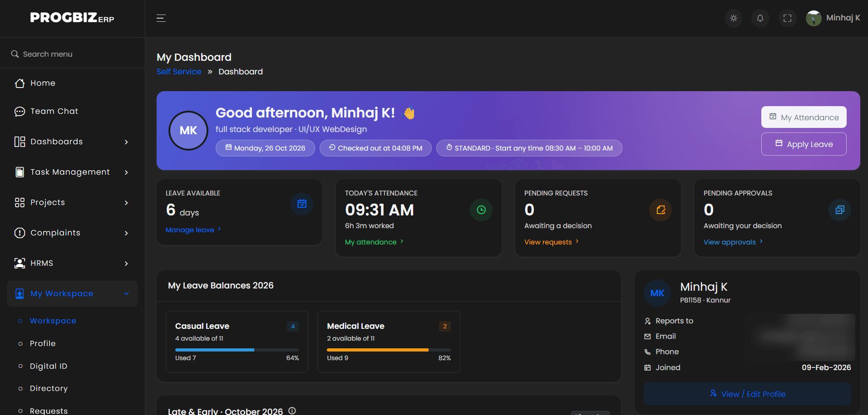The image size is (868, 415).
Task: Click the Medical Leave progress bar
Action: (x=389, y=350)
